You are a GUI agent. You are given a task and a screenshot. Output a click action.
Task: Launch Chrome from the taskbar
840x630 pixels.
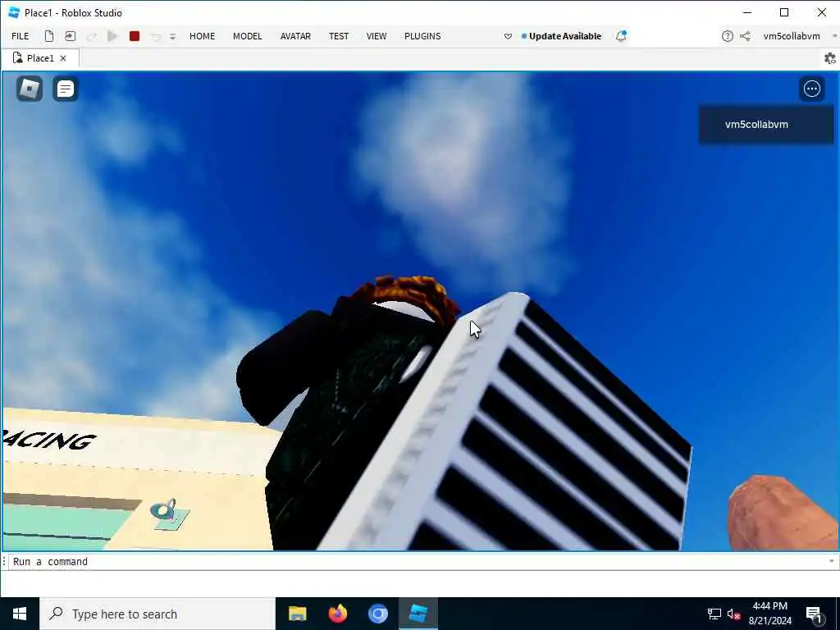pyautogui.click(x=377, y=614)
